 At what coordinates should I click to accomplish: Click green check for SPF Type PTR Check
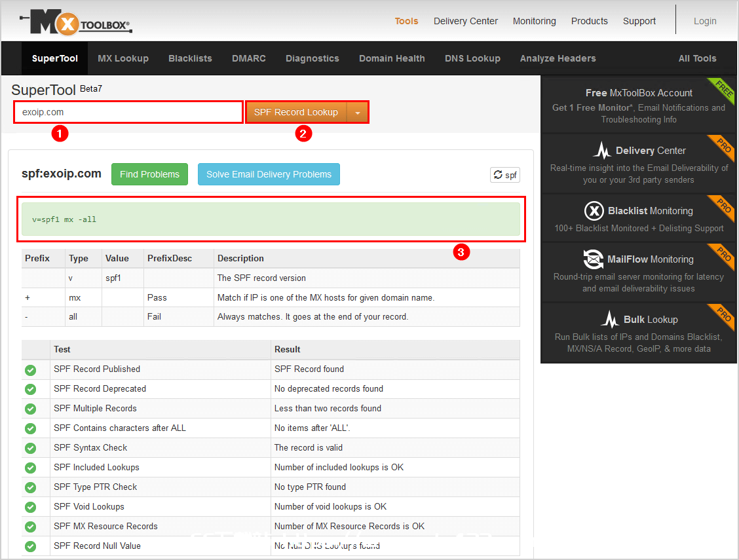tap(31, 487)
